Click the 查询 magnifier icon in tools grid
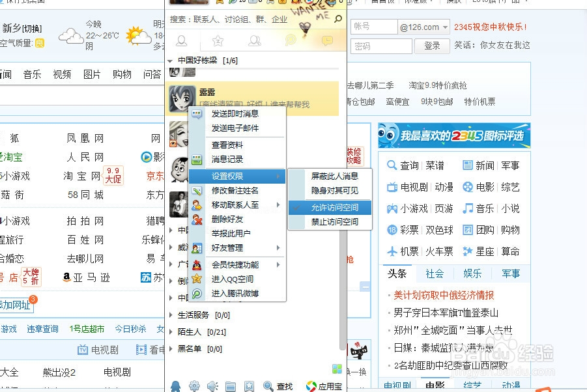Image resolution: width=587 pixels, height=392 pixels. (392, 165)
